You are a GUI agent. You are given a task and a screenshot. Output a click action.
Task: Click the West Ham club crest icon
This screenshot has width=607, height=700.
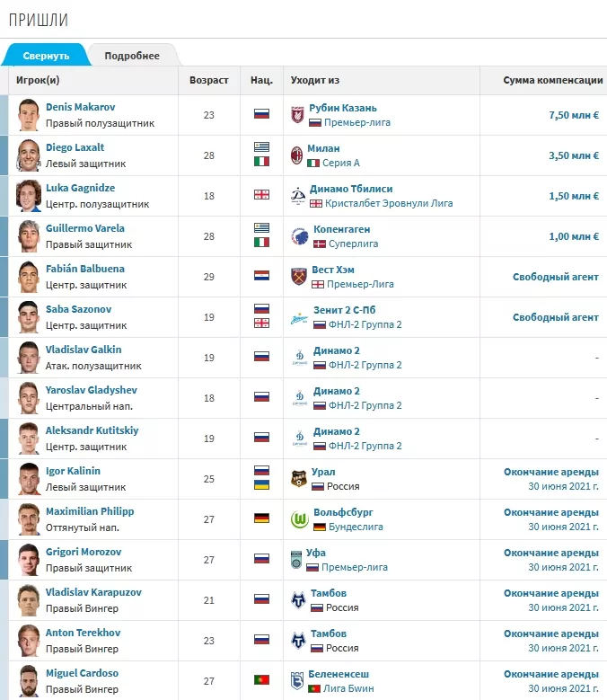click(299, 277)
